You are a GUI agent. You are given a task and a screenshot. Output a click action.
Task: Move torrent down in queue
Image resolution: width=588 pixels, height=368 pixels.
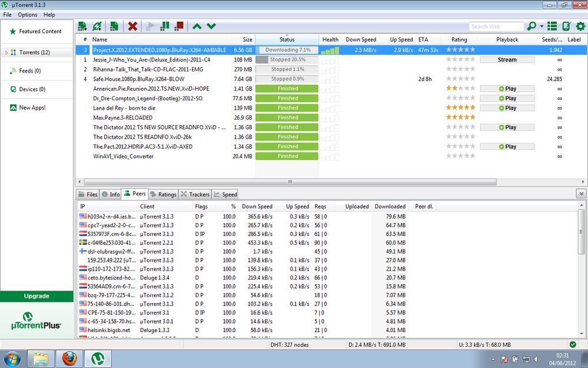pos(212,27)
